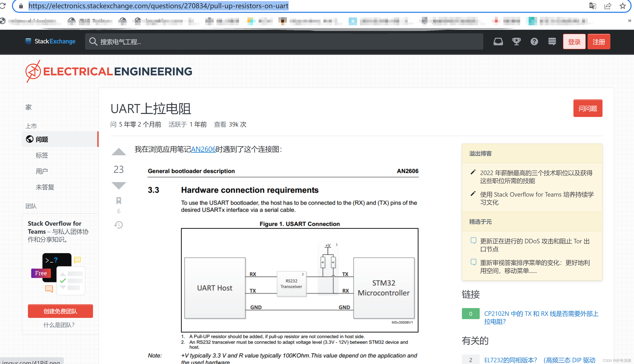
Task: Open the inbox icon in top bar
Action: [x=498, y=41]
